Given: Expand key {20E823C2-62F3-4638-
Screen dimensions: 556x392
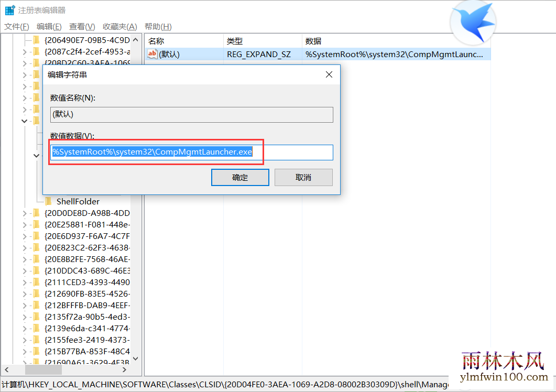Looking at the screenshot, I should click(25, 247).
